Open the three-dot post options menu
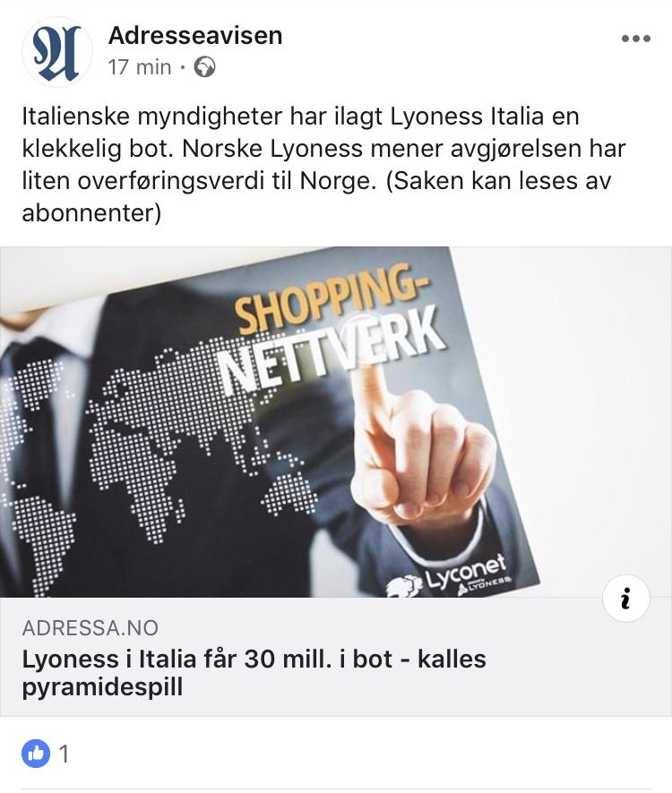The height and width of the screenshot is (793, 672). tap(635, 39)
